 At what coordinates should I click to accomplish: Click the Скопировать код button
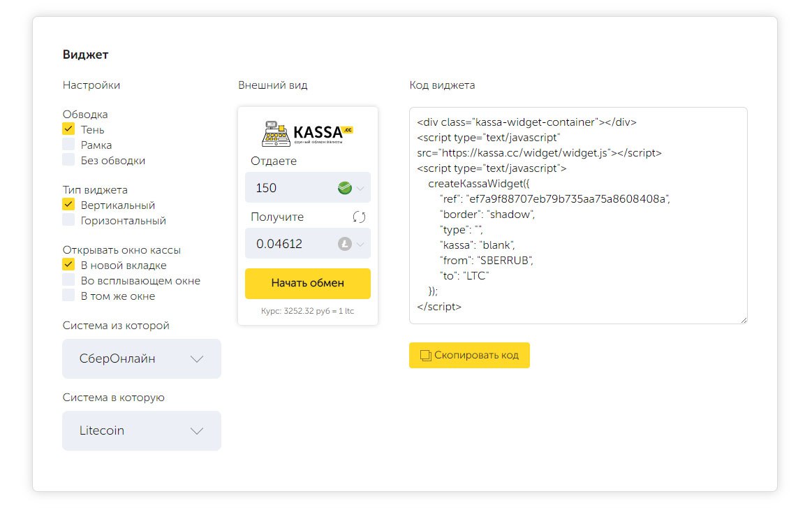tap(469, 355)
